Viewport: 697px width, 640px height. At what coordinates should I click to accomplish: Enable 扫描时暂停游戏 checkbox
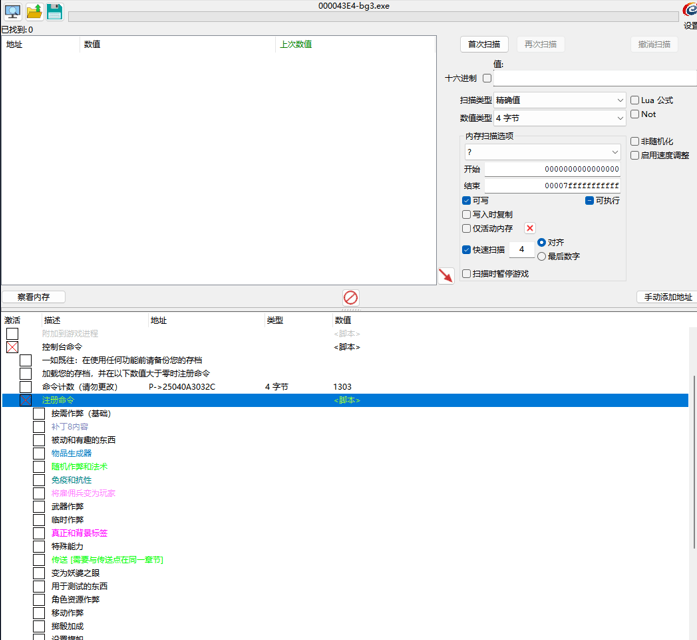466,273
